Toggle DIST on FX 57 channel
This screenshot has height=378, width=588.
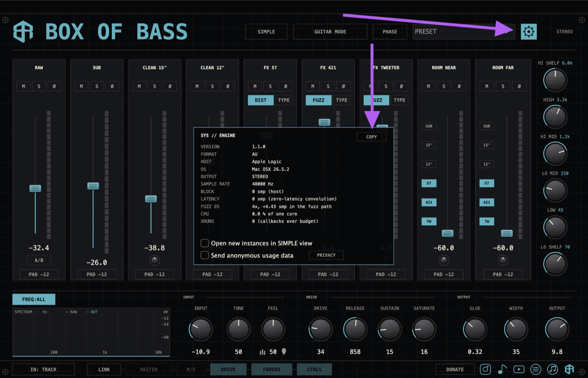tap(261, 100)
